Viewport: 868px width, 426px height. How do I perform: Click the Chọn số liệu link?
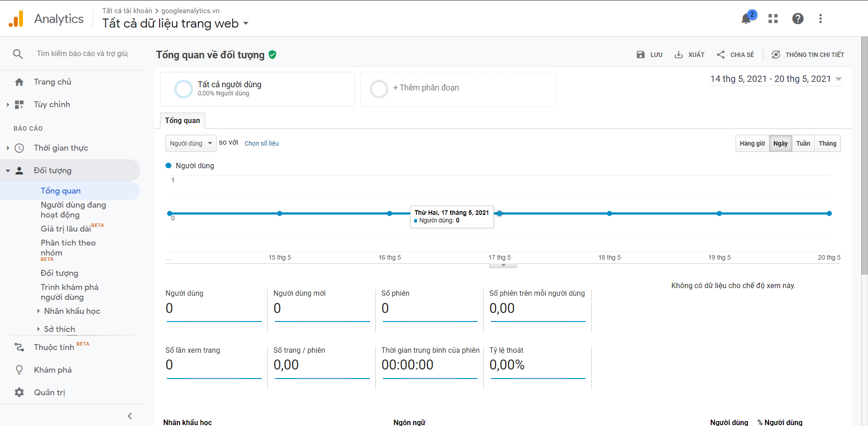[261, 143]
